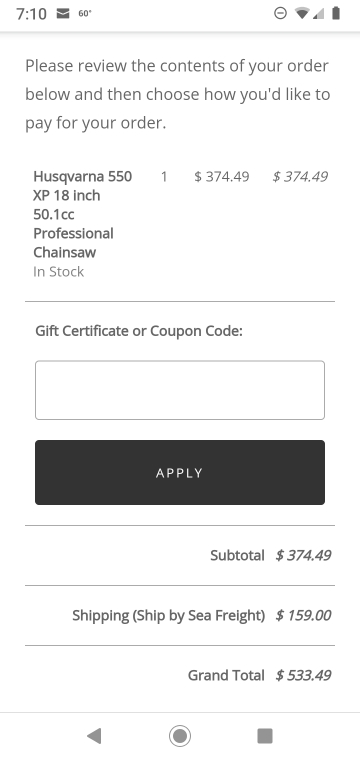Click the APPLY coupon button

(x=180, y=473)
